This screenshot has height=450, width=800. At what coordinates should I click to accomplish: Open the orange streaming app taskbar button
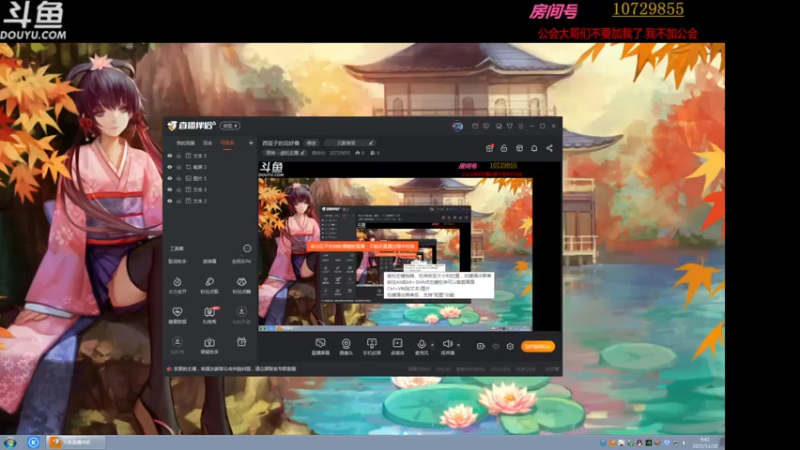(76, 442)
